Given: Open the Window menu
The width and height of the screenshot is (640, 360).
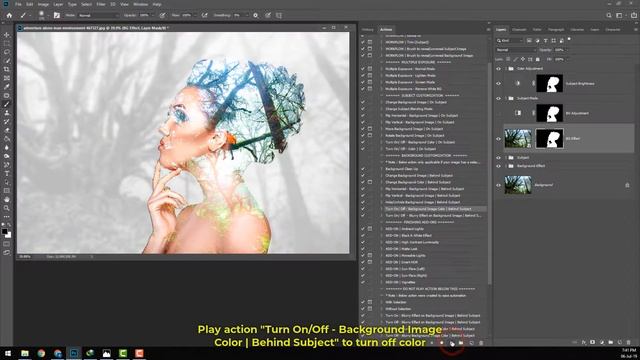Looking at the screenshot, I should [140, 4].
